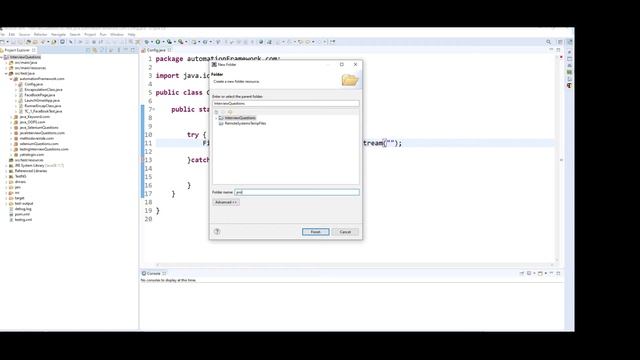Screen dimensions: 640x360
Task: Select the drivers folder in Project Explorer
Action: click(x=20, y=182)
